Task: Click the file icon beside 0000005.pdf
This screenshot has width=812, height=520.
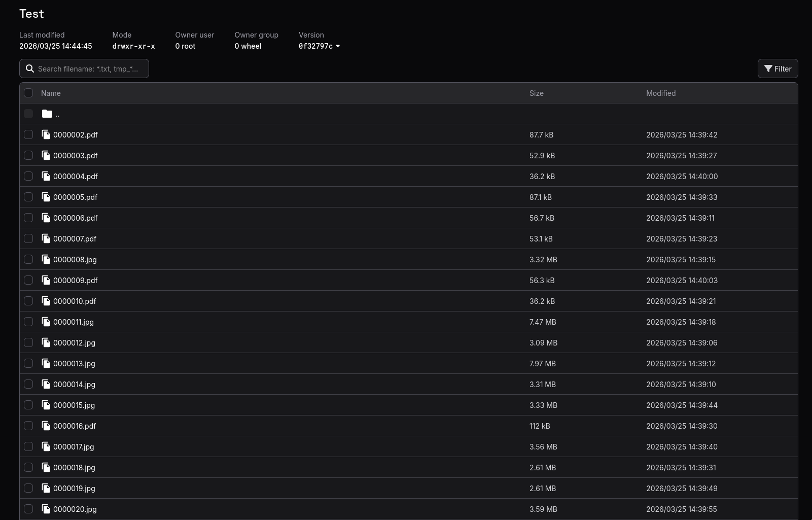Action: point(46,197)
